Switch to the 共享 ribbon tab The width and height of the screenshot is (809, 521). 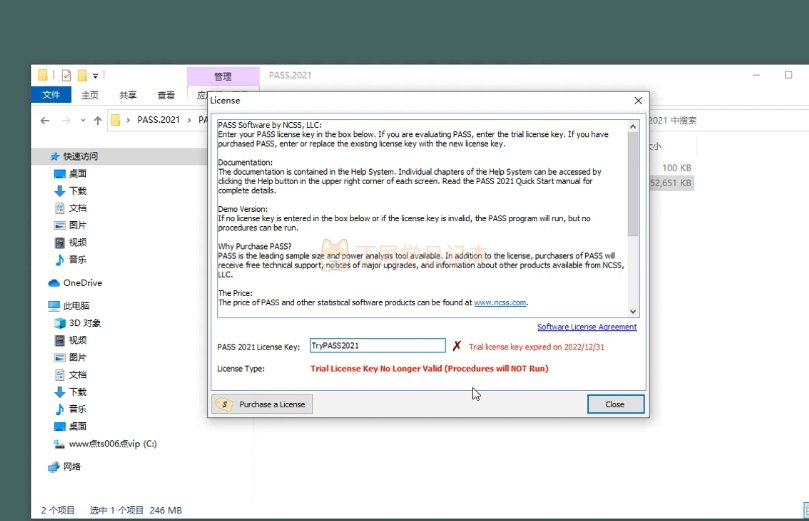(x=128, y=95)
